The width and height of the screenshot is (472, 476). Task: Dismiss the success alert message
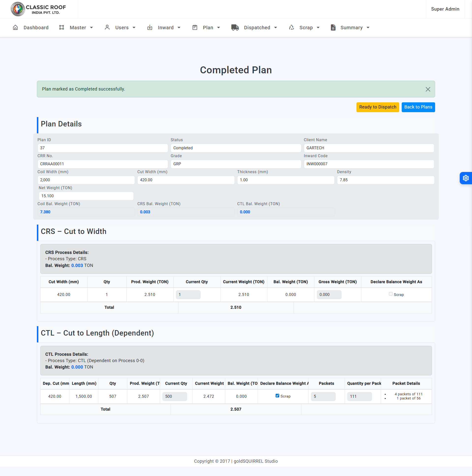click(428, 89)
